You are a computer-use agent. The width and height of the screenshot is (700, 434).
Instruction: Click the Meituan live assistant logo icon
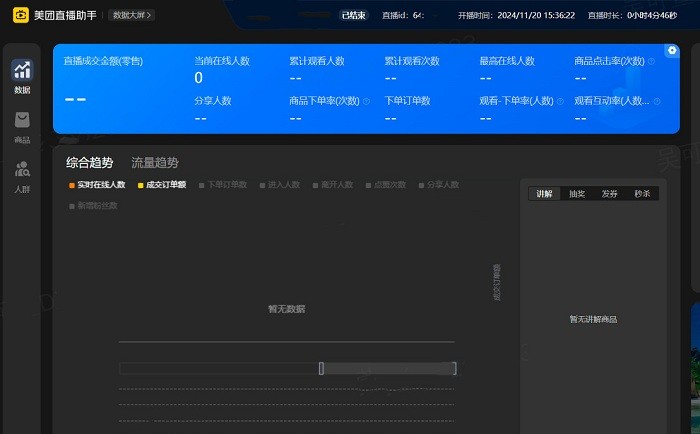(x=21, y=15)
